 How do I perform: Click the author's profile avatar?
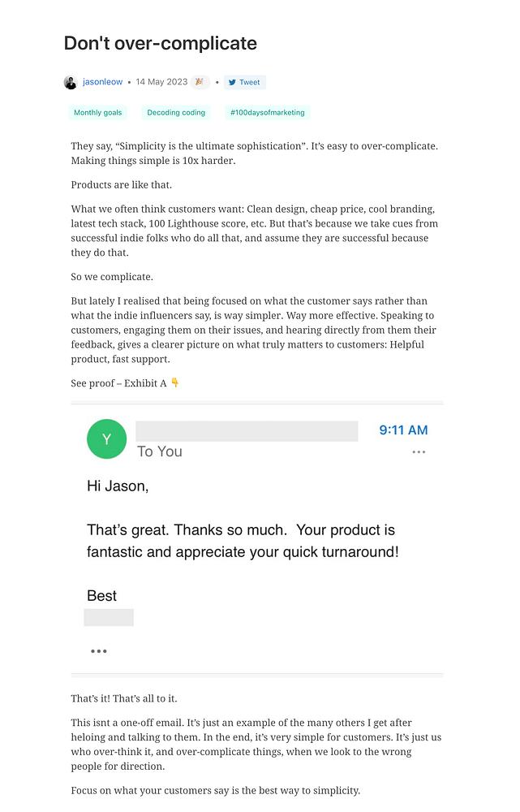click(71, 82)
